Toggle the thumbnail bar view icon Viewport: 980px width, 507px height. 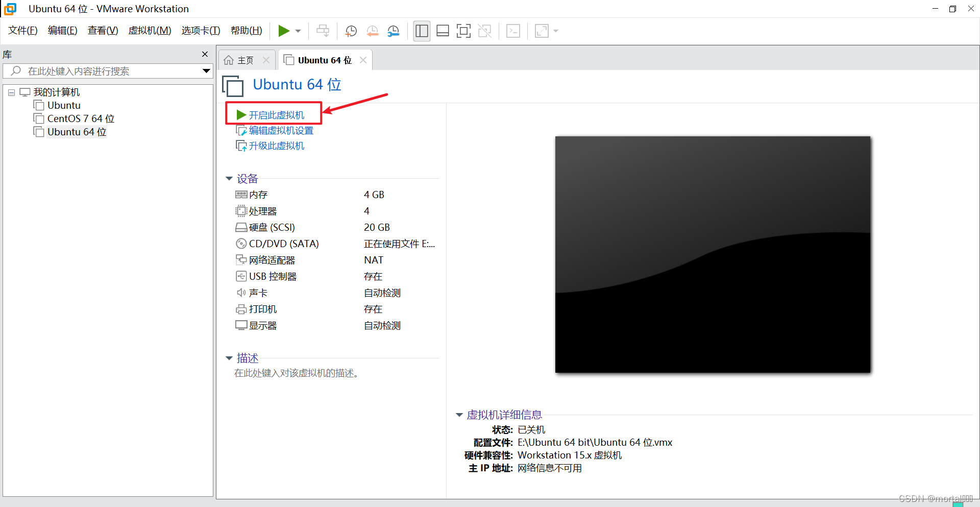click(x=443, y=31)
